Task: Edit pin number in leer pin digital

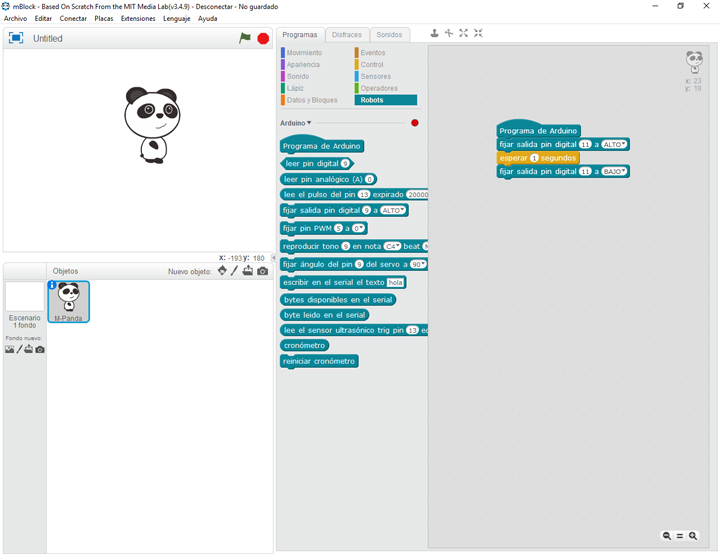Action: pyautogui.click(x=345, y=164)
